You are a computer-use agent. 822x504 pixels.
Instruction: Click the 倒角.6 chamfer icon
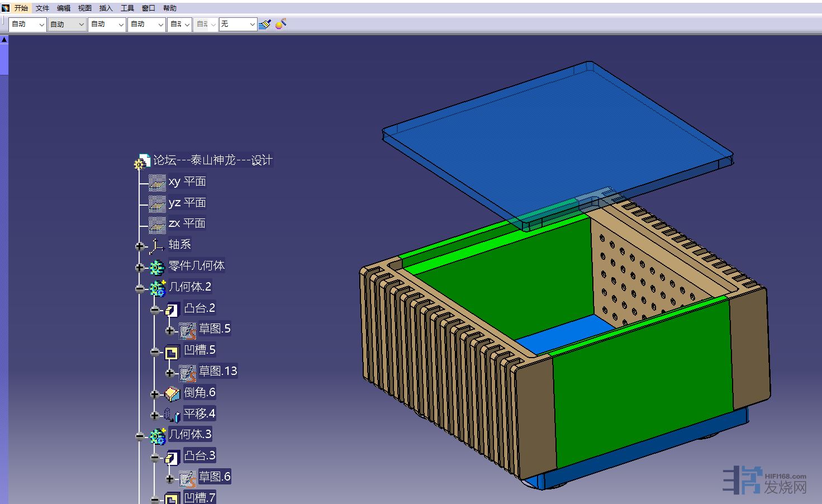pyautogui.click(x=172, y=393)
